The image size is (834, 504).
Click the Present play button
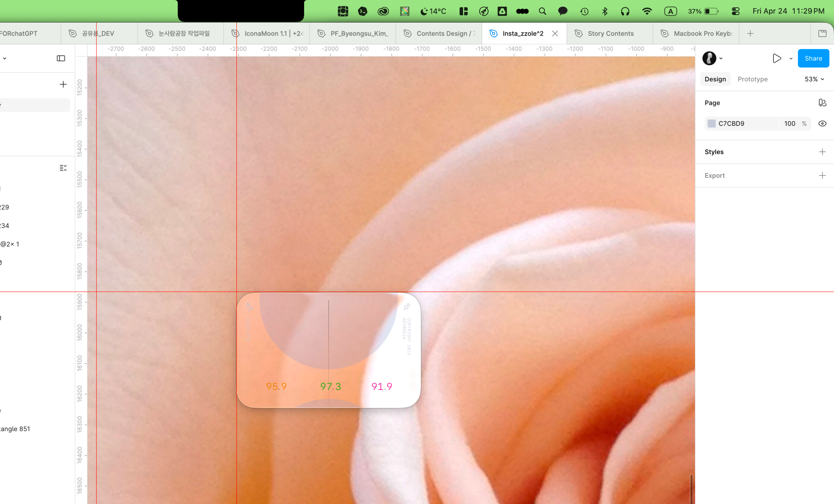[777, 59]
